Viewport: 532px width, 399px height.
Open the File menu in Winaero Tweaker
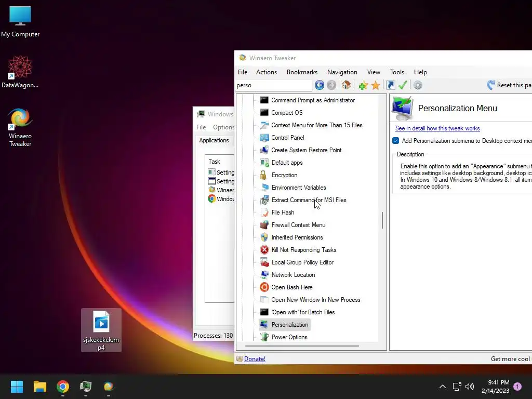click(243, 72)
